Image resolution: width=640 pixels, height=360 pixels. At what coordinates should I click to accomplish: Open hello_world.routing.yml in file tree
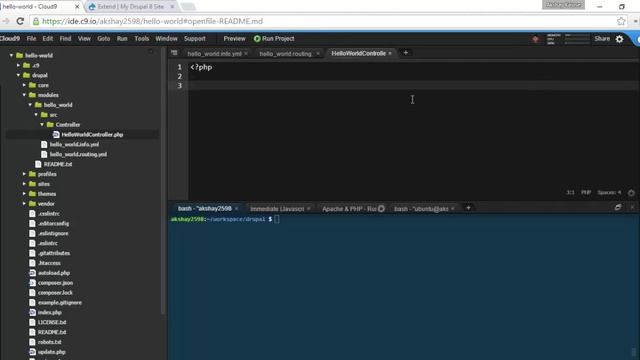78,154
